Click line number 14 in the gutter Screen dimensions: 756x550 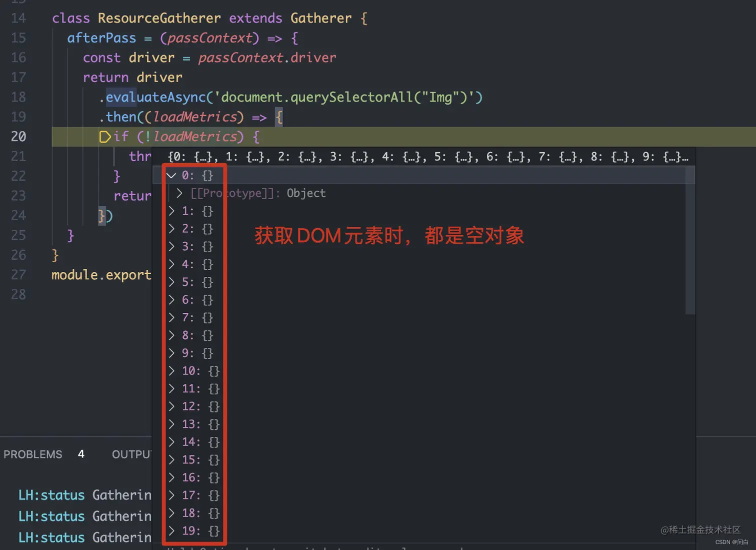tap(18, 18)
